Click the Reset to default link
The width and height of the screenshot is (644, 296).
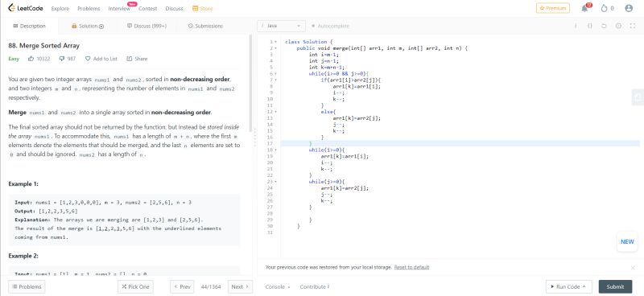click(411, 267)
